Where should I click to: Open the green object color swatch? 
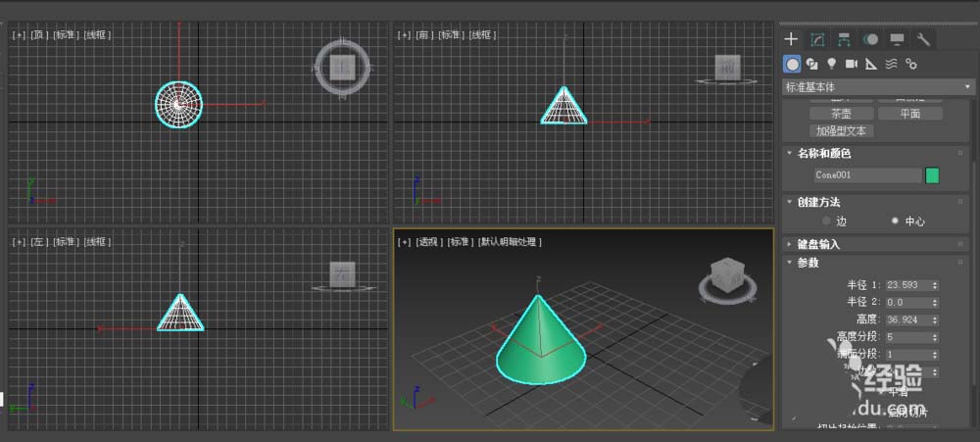932,175
